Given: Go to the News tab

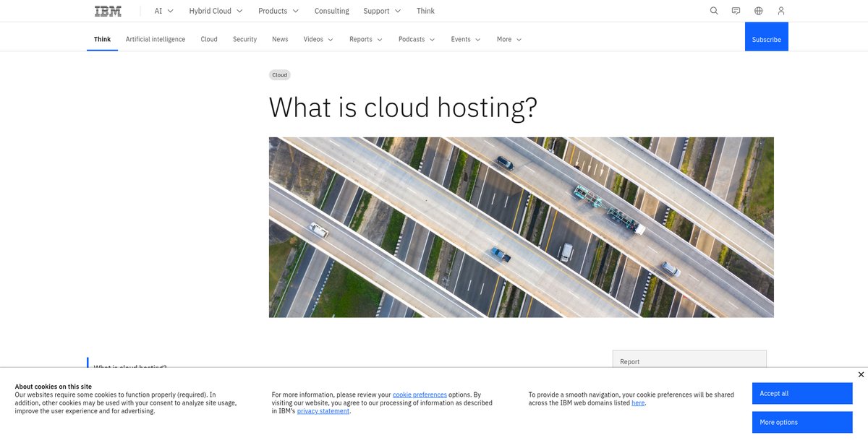Looking at the screenshot, I should 280,39.
